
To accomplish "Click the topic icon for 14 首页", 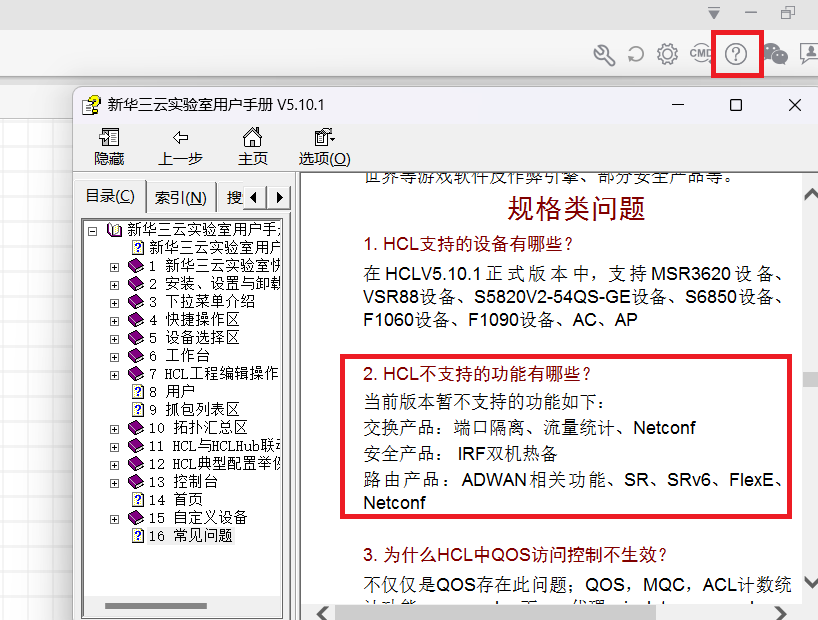I will pos(138,500).
